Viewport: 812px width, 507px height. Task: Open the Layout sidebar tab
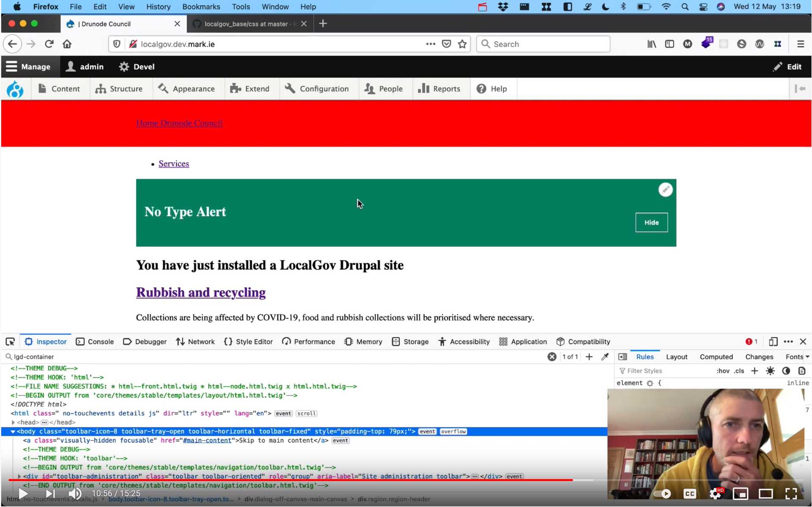(677, 357)
